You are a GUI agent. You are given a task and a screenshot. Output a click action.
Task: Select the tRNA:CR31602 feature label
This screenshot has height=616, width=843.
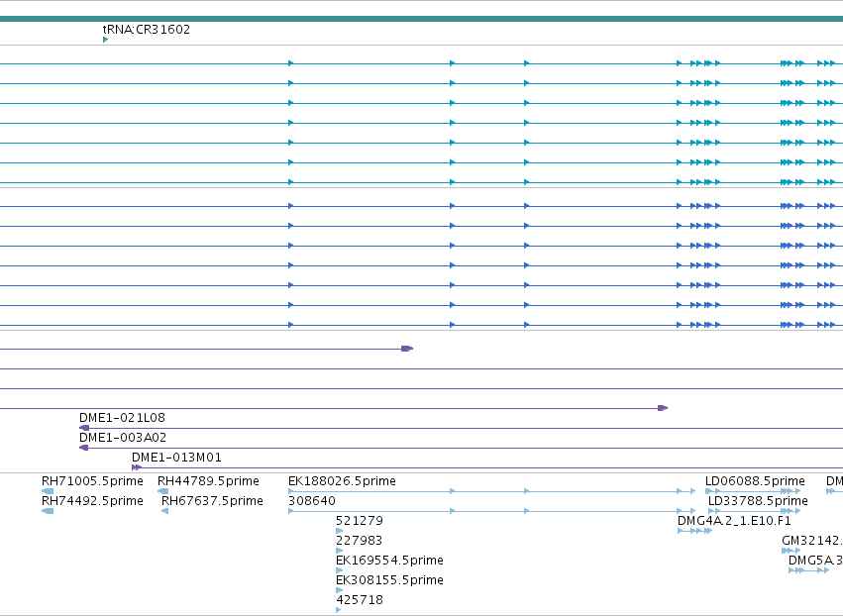[x=147, y=29]
